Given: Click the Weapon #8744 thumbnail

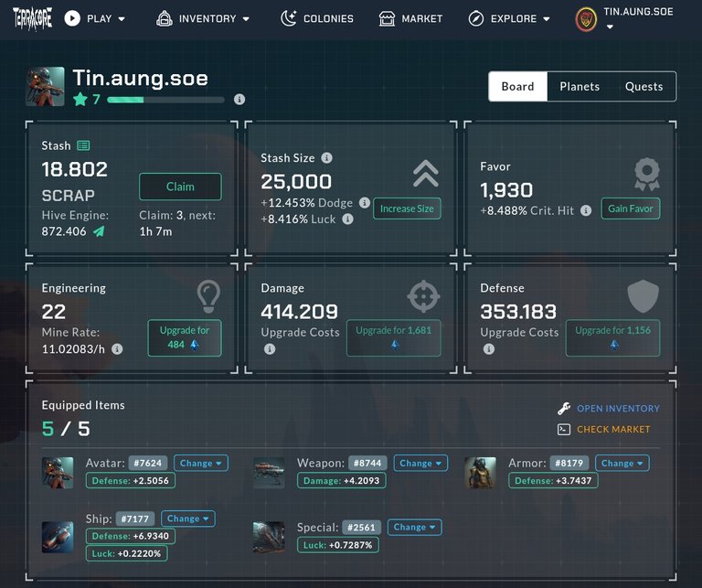Looking at the screenshot, I should pyautogui.click(x=269, y=473).
